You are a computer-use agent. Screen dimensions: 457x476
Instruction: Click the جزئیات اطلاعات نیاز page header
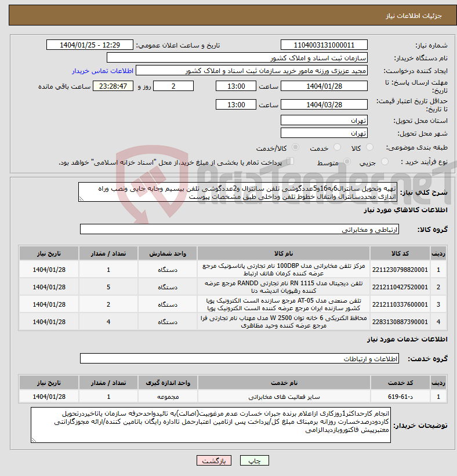pyautogui.click(x=414, y=16)
